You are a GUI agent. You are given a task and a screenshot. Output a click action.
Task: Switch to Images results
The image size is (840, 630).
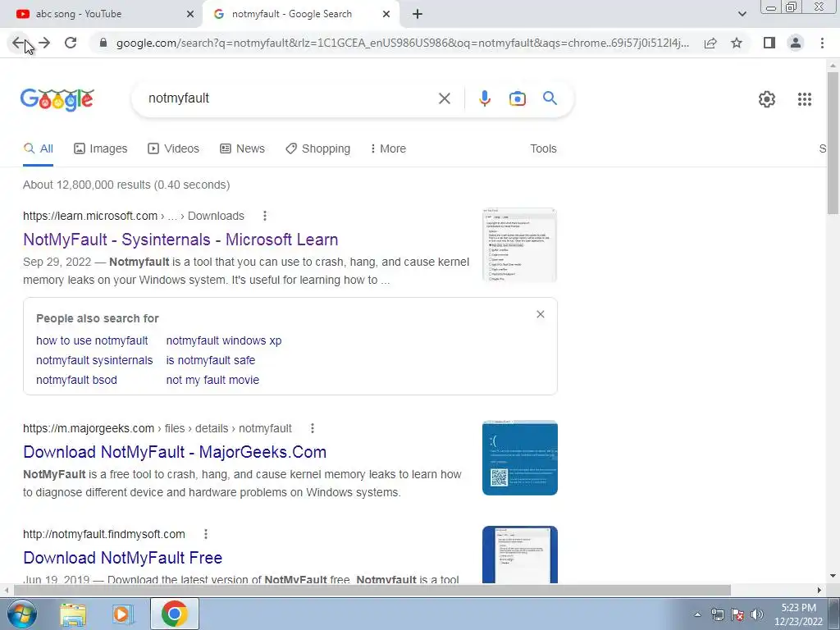101,149
